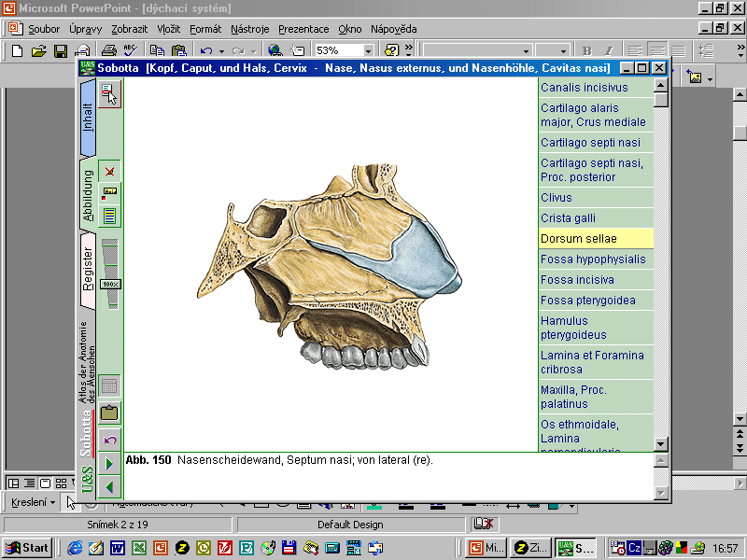Open the undo history dropdown arrow

pos(221,51)
